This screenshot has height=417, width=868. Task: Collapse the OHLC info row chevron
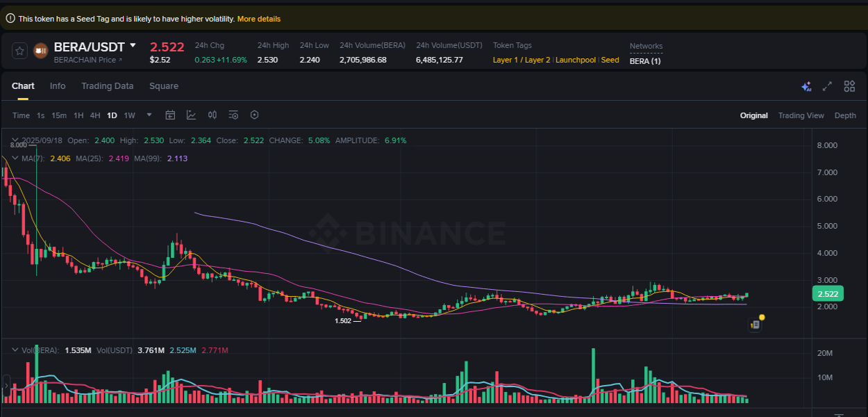point(15,140)
